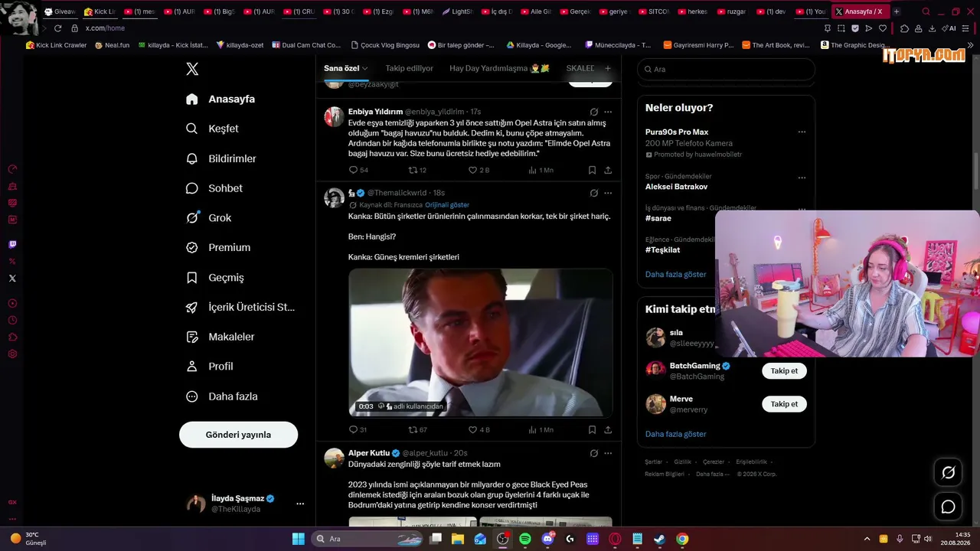
Task: Click Orijinali göster translation link
Action: pyautogui.click(x=447, y=205)
